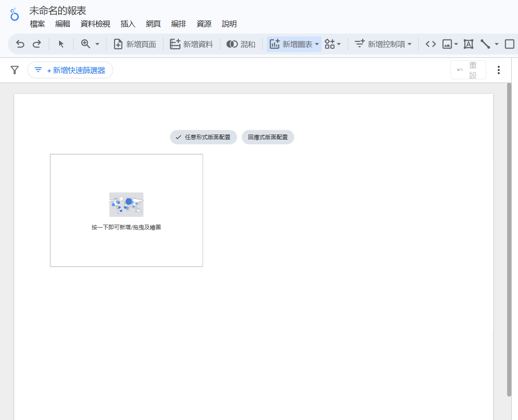
Task: Open the community visualizations and components dropdown
Action: 333,44
